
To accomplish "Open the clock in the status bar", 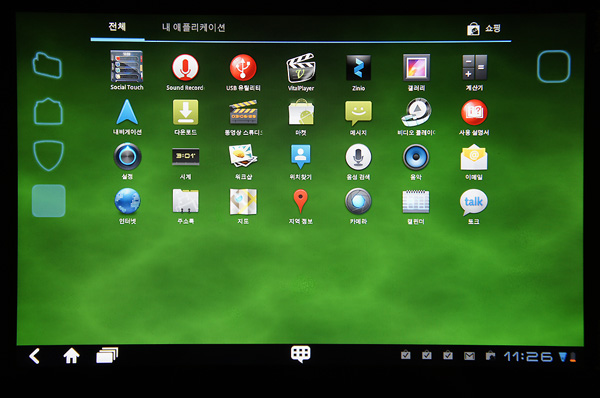I will (x=528, y=357).
